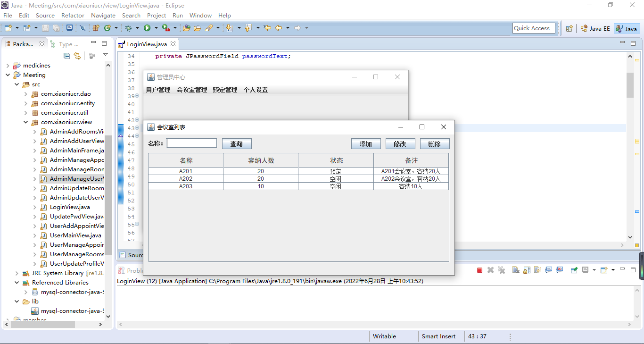Image resolution: width=644 pixels, height=344 pixels.
Task: Click the Quick Access search box
Action: pyautogui.click(x=534, y=28)
